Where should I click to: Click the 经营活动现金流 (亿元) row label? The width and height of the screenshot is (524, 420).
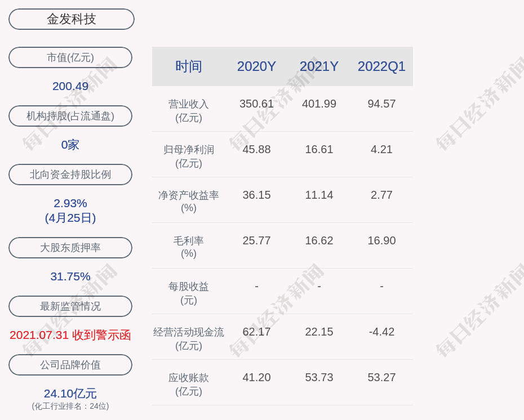tap(189, 338)
